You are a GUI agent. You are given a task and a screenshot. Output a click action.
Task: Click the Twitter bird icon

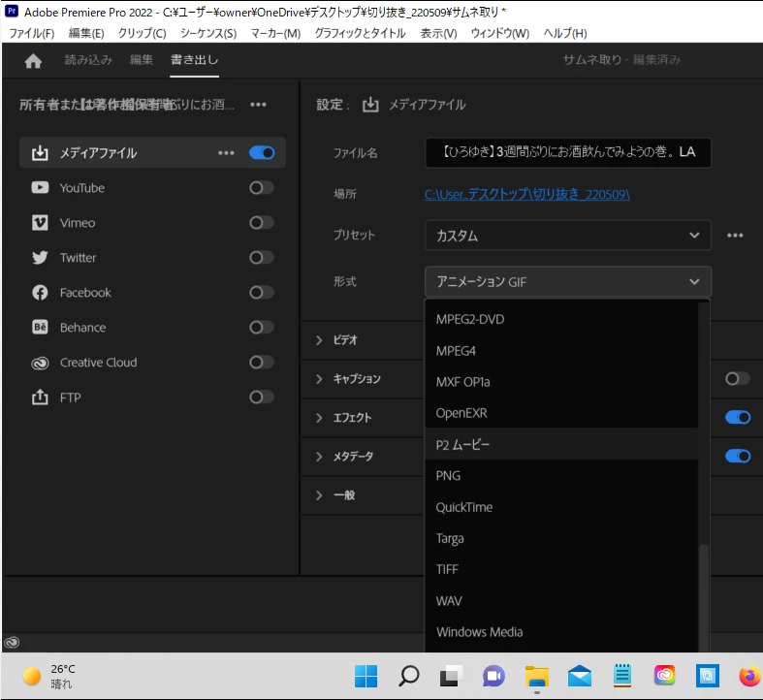(40, 258)
